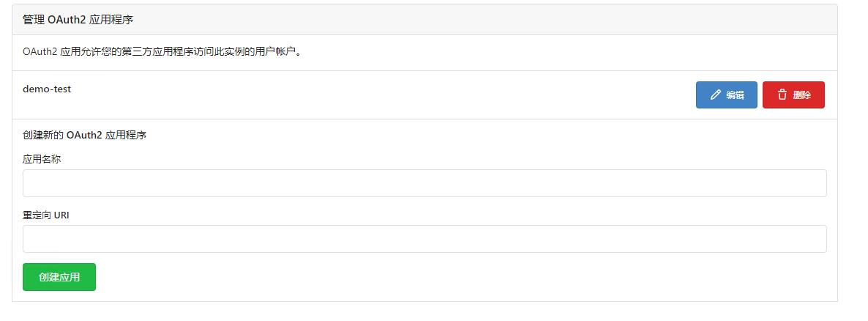This screenshot has height=321, width=868.
Task: Click the word OAuth2 in the description
Action: [38, 52]
